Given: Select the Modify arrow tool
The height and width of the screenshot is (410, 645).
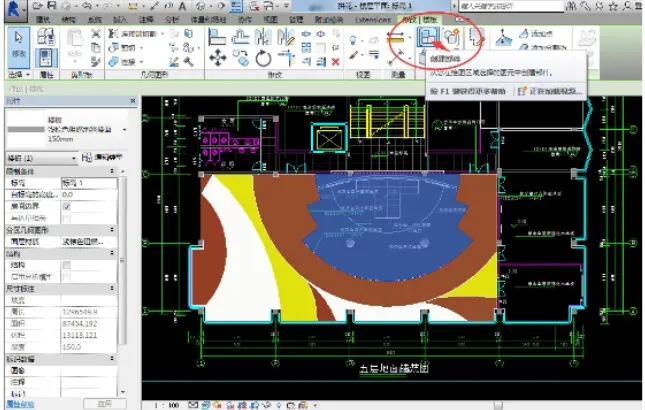Looking at the screenshot, I should coord(19,46).
